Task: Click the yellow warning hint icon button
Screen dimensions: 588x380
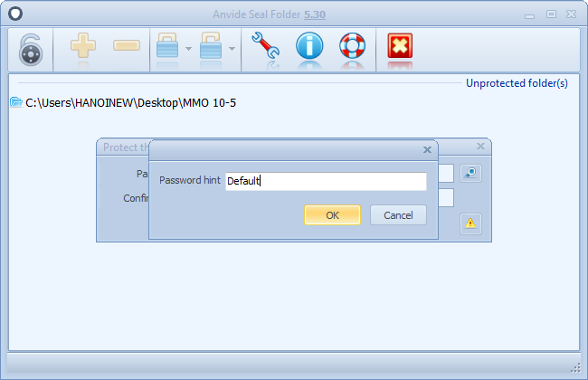Action: (x=469, y=223)
